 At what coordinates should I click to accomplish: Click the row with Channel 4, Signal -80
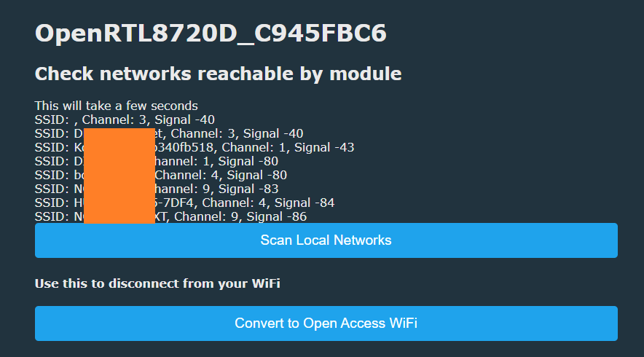pos(161,176)
